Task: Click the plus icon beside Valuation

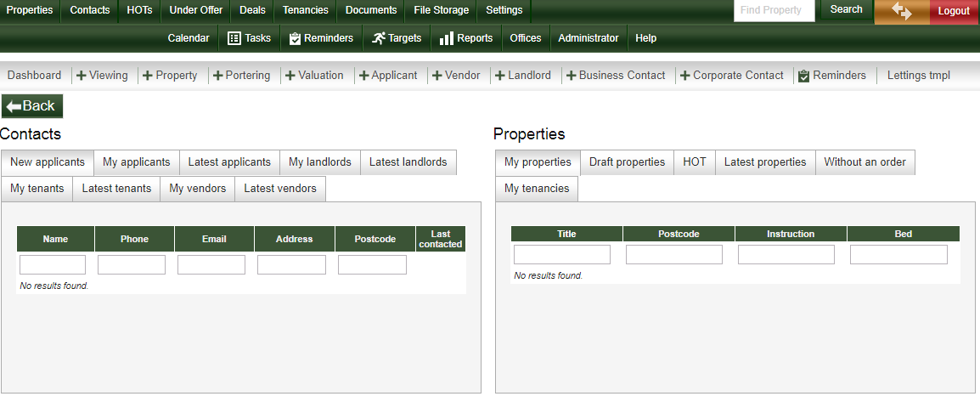Action: (290, 76)
